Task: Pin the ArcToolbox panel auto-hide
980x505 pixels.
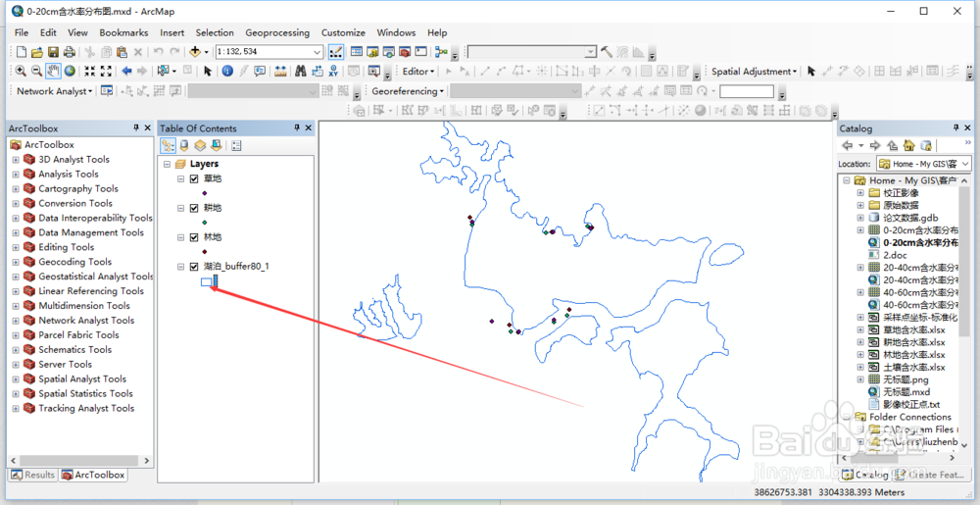Action: coord(136,128)
